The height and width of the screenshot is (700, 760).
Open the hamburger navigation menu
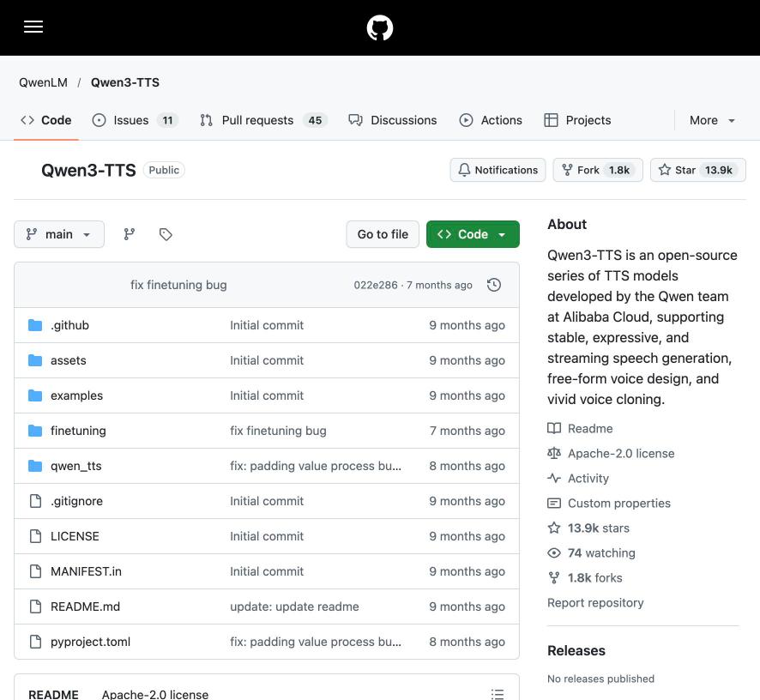(33, 27)
